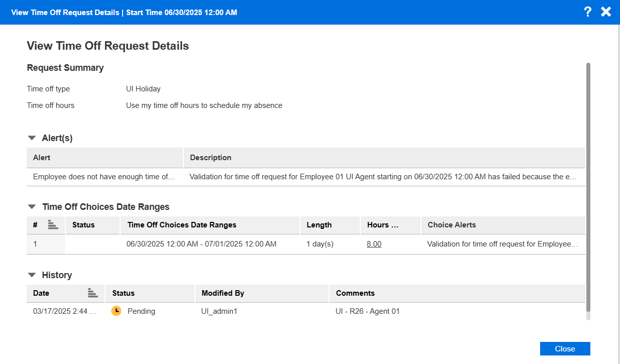Click the Comments column header in History
The height and width of the screenshot is (364, 620).
(355, 293)
